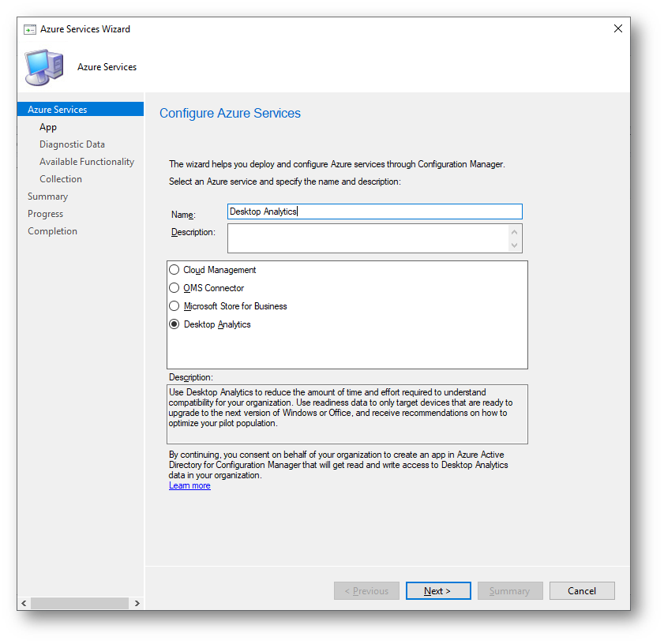
Task: Click the Name input field
Action: tap(375, 212)
